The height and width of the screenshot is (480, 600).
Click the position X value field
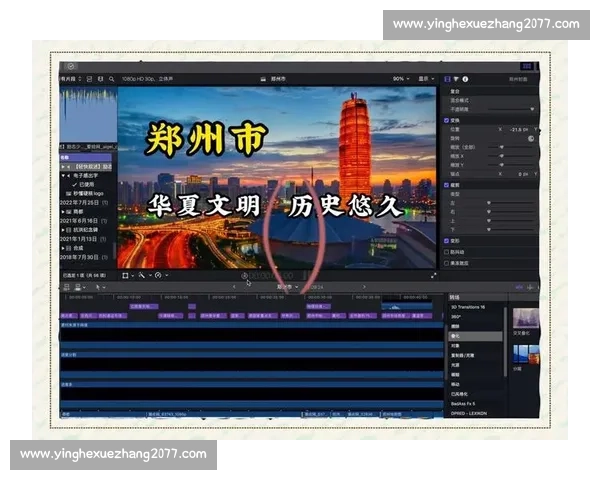(x=519, y=129)
